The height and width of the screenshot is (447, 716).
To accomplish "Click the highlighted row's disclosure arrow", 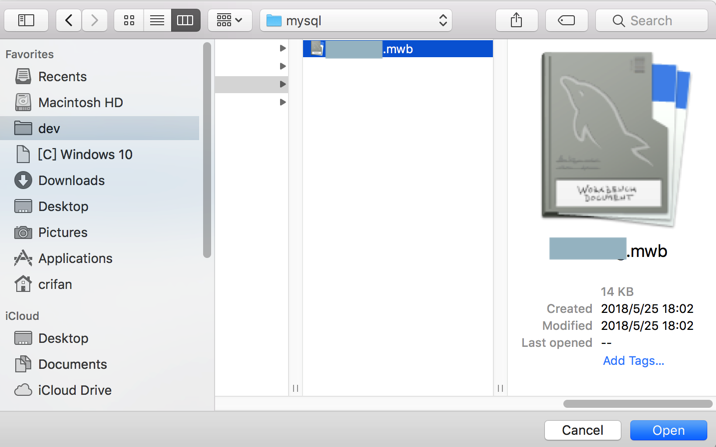I will coord(283,84).
